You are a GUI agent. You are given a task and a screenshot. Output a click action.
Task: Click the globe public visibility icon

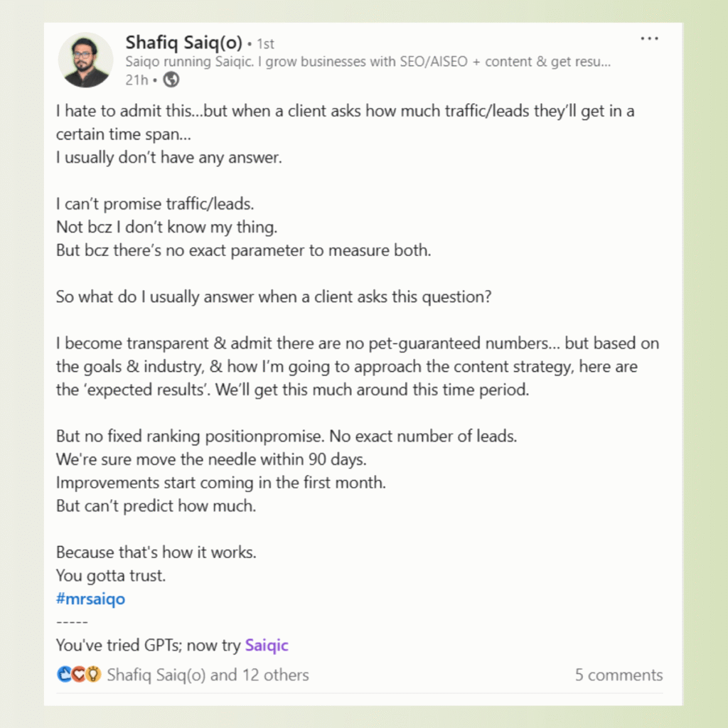point(171,80)
